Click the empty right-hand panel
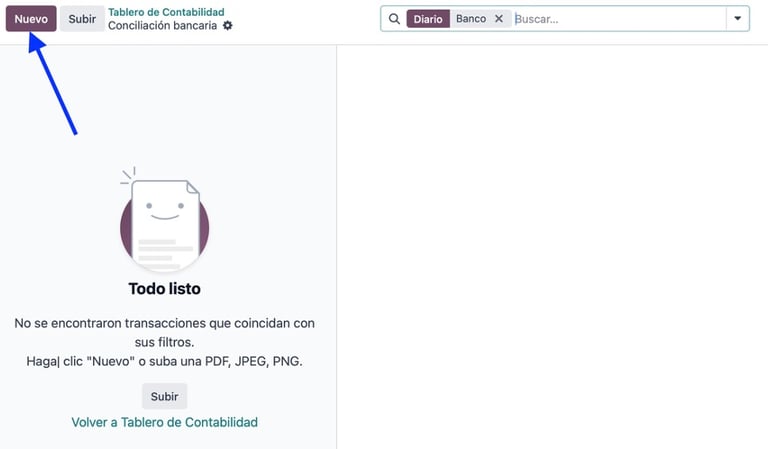Screen dimensions: 768x449 (552, 247)
